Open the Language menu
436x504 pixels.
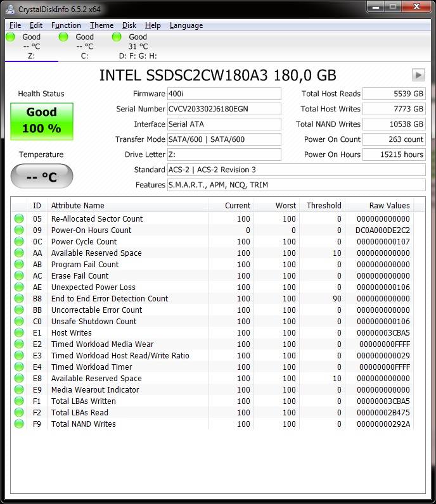coord(186,25)
